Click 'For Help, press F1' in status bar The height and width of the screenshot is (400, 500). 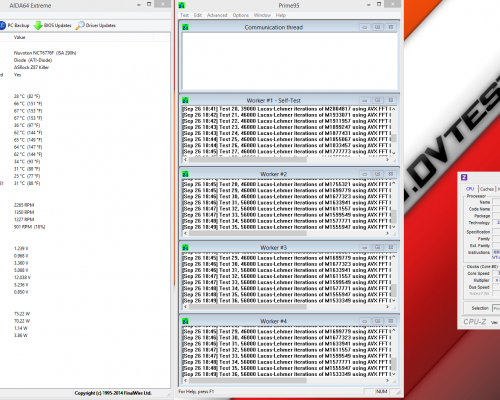tap(196, 392)
